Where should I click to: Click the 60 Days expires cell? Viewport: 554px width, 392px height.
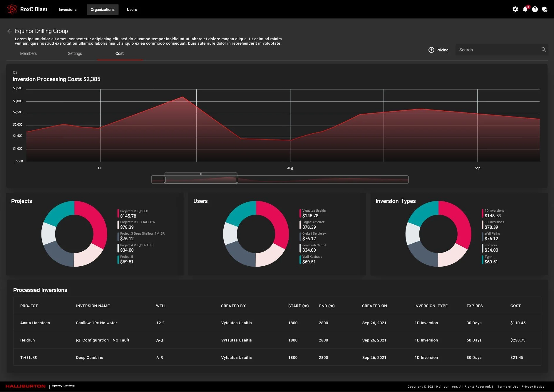pyautogui.click(x=474, y=340)
